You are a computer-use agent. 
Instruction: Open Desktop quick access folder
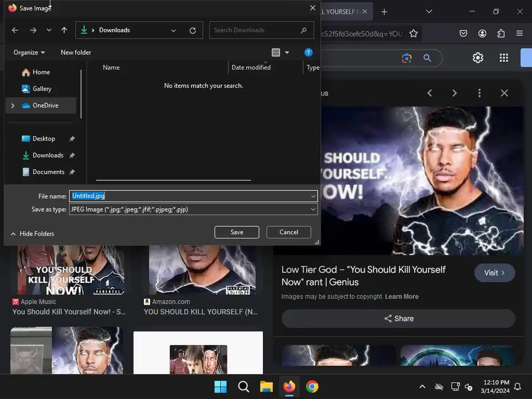click(44, 138)
